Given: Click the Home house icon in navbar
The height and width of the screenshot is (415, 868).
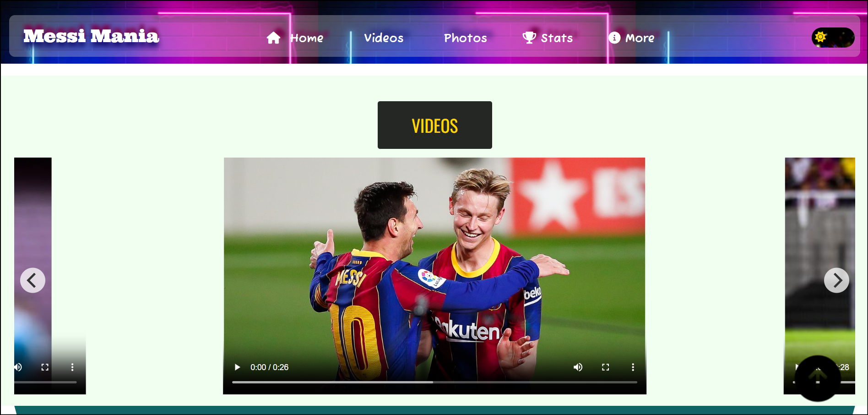Looking at the screenshot, I should coord(273,38).
